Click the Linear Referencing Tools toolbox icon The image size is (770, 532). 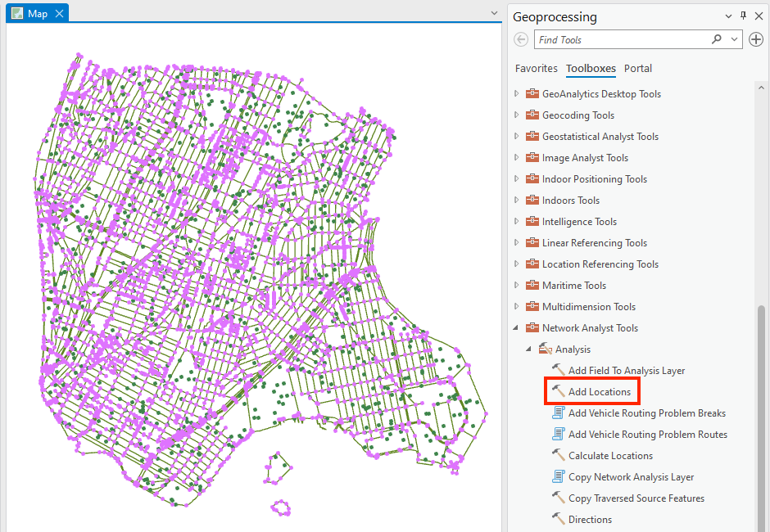tap(532, 242)
